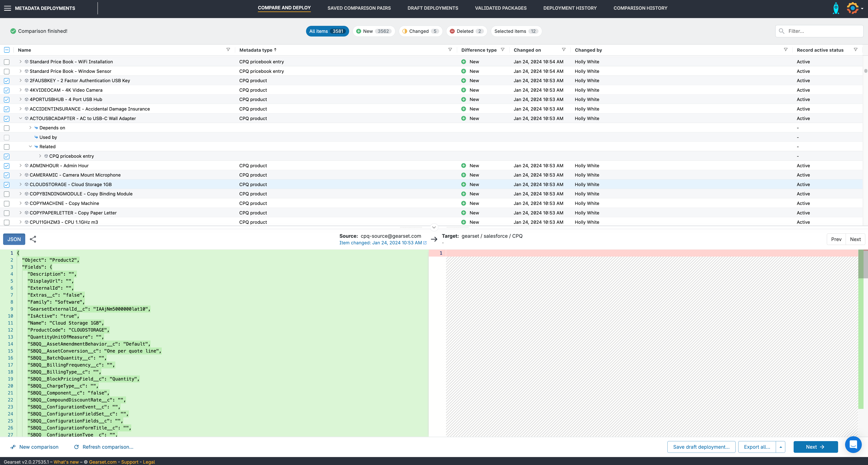Uncheck the CLOUDSTORAGE product checkbox
The width and height of the screenshot is (868, 465).
click(7, 185)
